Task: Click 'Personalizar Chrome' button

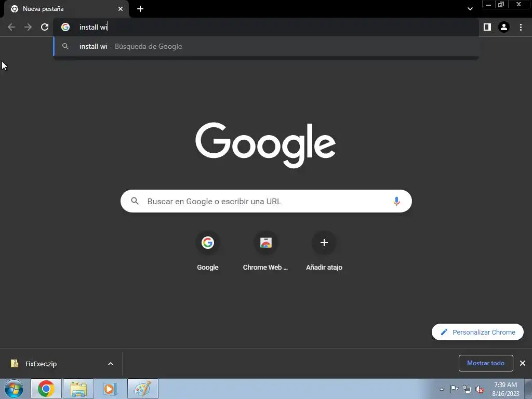Action: (477, 332)
